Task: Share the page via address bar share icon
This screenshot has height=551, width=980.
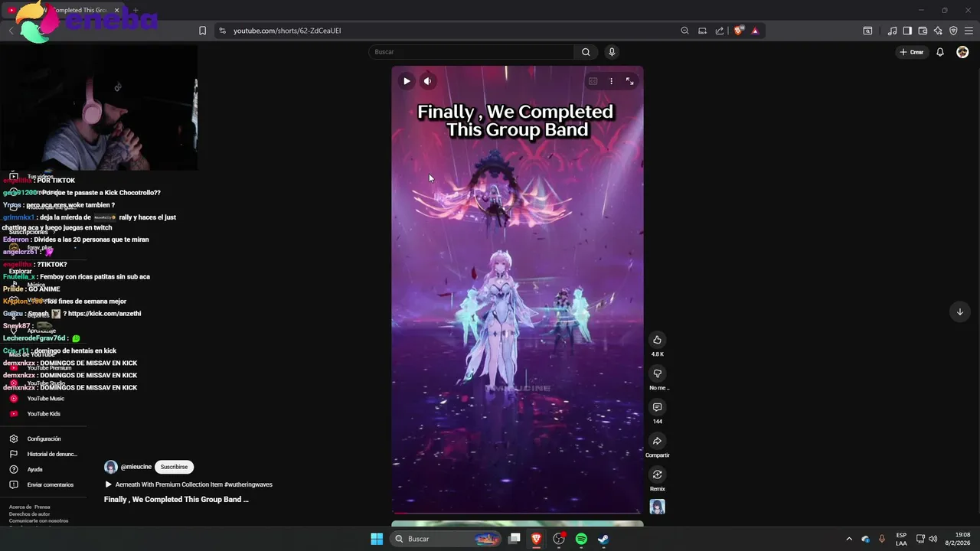Action: 720,31
